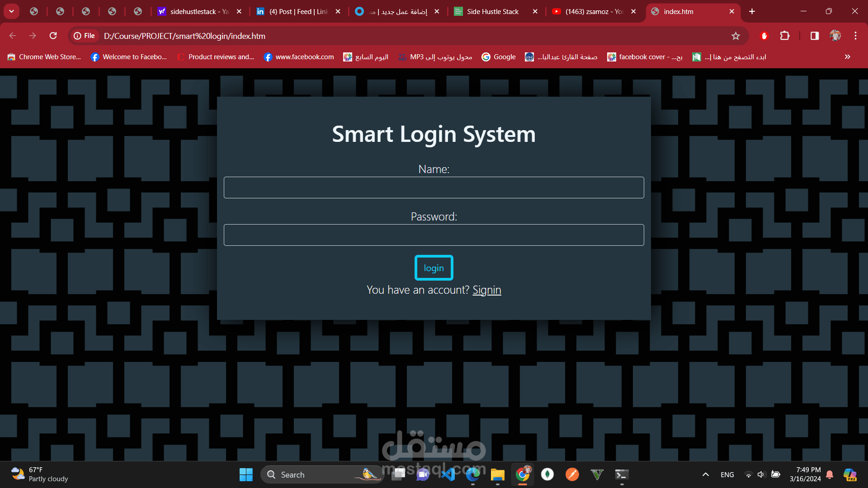
Task: Click the login button
Action: coord(434,268)
